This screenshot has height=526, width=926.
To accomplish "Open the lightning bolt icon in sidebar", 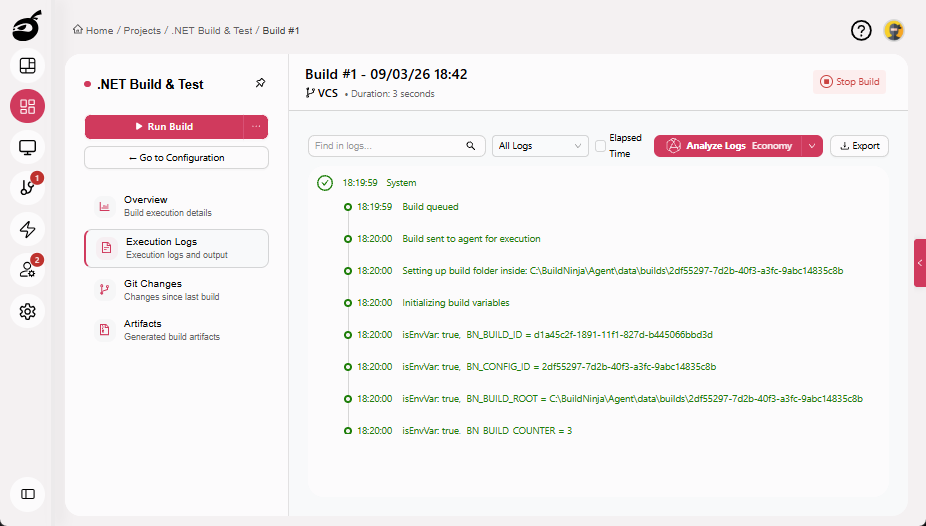I will (28, 229).
